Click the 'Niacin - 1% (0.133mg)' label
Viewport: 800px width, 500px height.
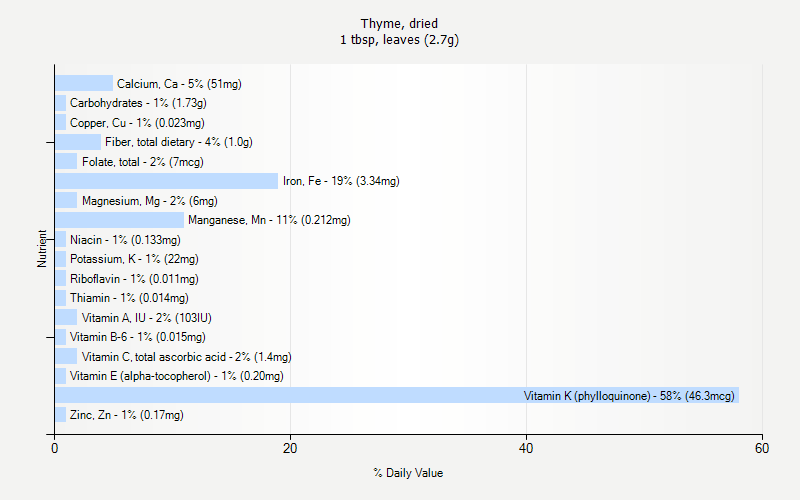pyautogui.click(x=125, y=240)
